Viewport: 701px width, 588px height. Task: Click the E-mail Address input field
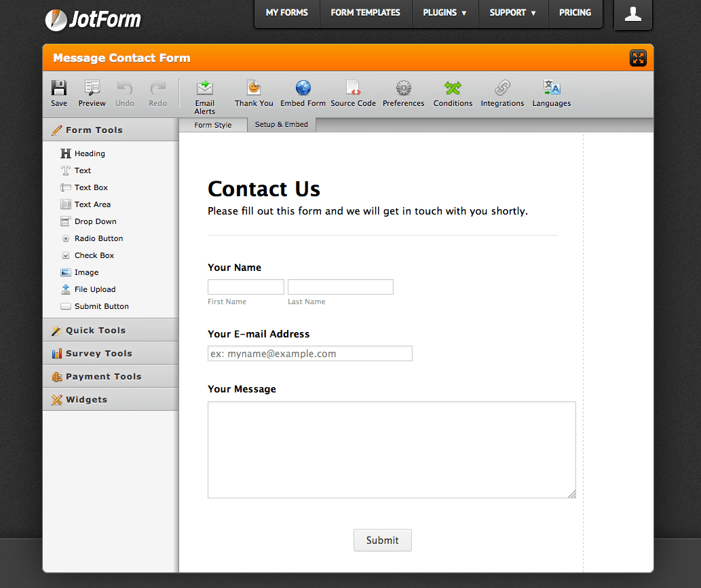(x=309, y=354)
